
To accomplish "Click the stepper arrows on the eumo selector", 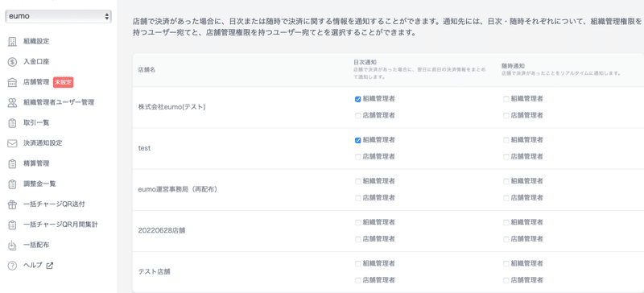I will coord(107,16).
